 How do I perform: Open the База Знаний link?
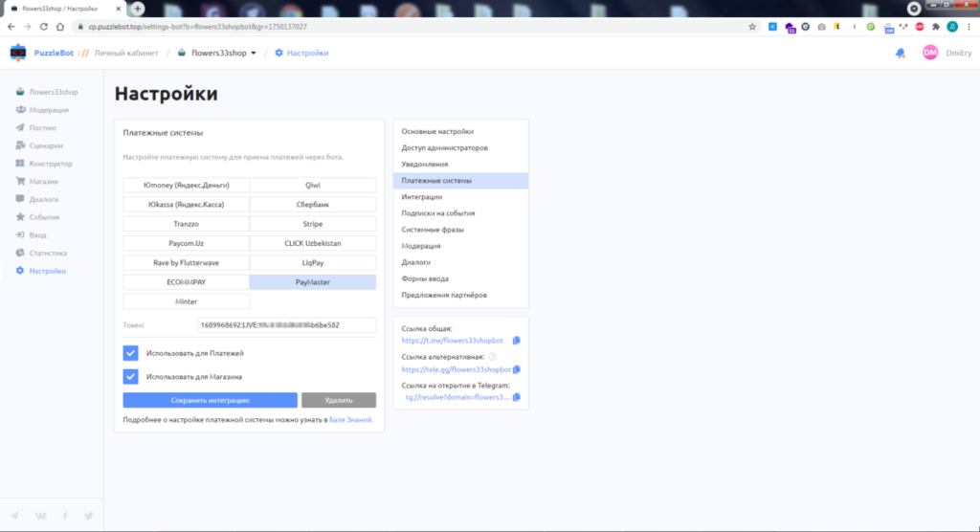(350, 419)
